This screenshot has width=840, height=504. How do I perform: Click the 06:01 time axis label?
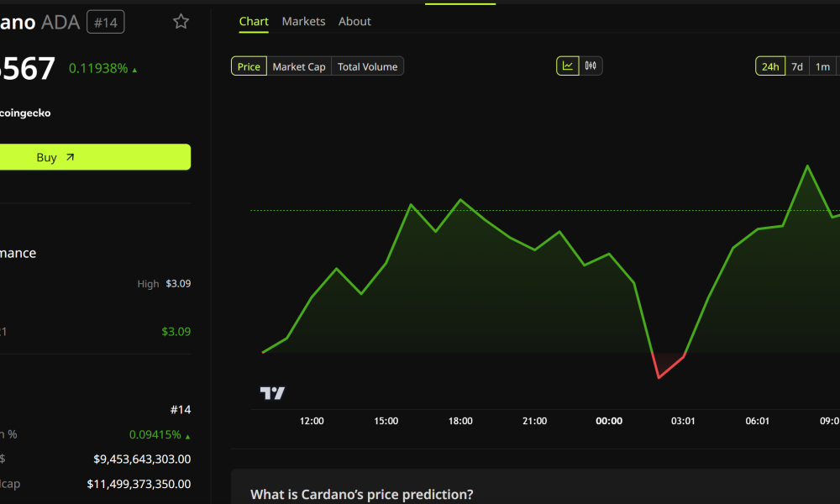point(758,421)
